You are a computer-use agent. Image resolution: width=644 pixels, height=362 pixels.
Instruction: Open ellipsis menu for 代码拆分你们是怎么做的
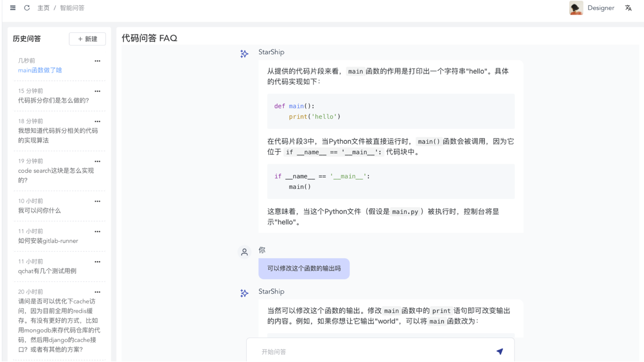point(97,91)
